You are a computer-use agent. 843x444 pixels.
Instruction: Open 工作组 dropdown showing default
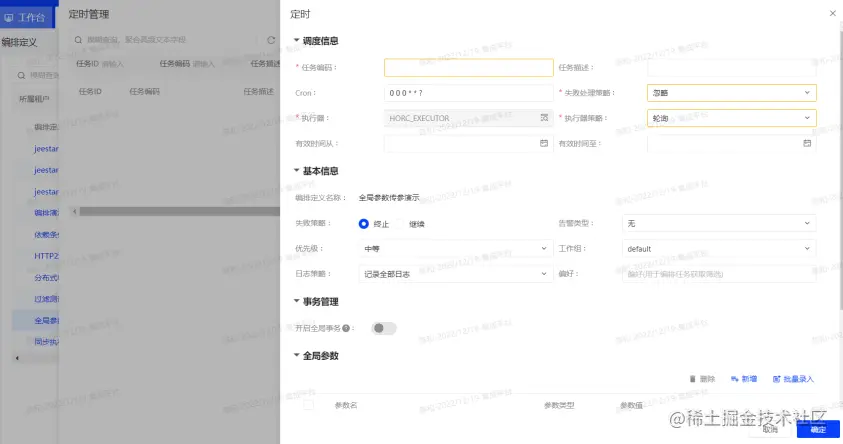719,248
